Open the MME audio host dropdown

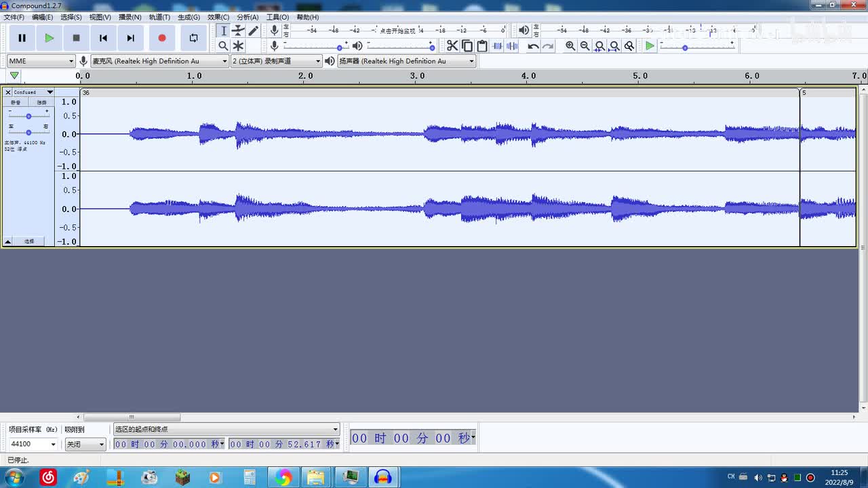(x=41, y=61)
